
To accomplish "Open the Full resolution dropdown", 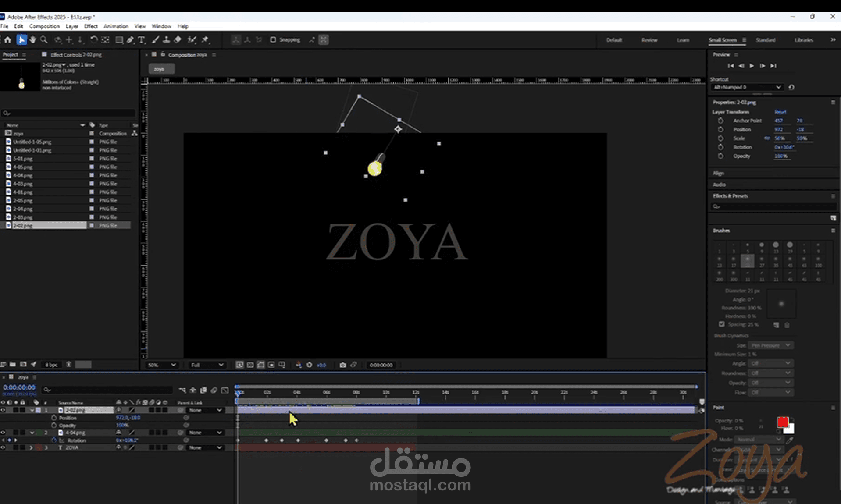I will click(207, 365).
